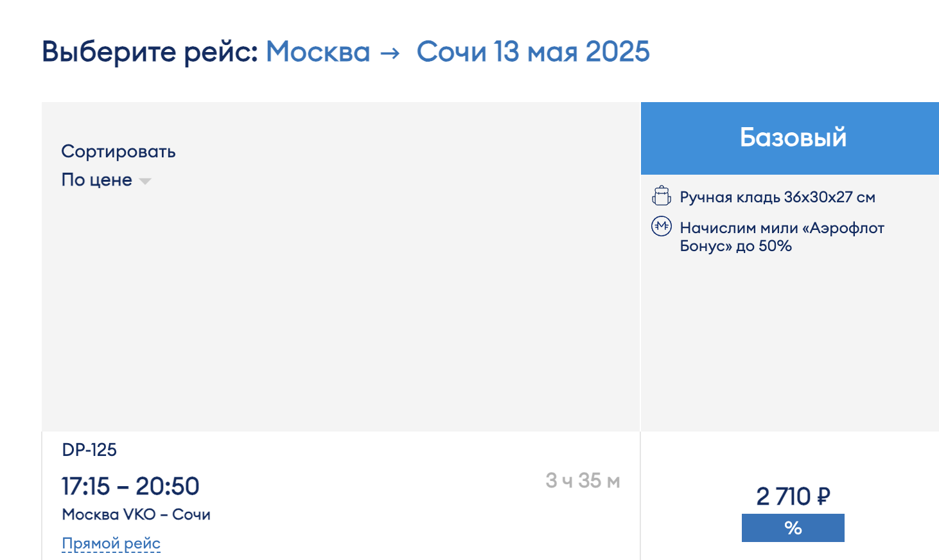Open the 'По цене' sort dropdown
939x560 pixels.
(x=106, y=180)
